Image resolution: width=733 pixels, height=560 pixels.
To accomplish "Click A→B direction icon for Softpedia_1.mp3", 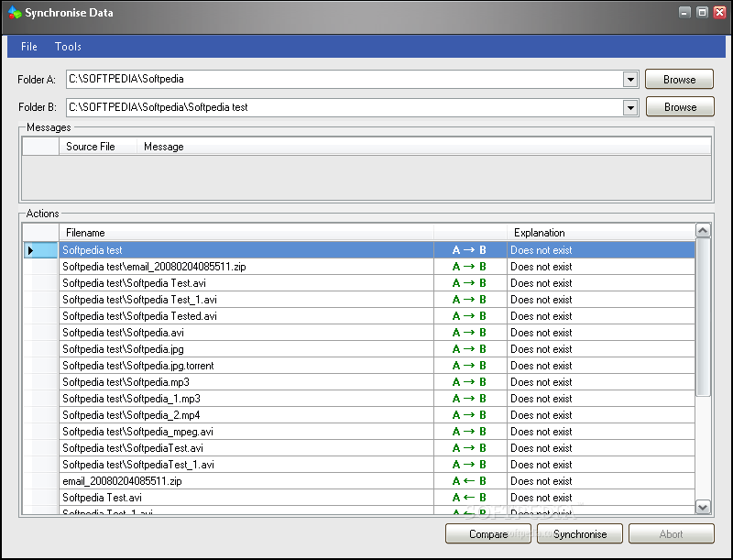I will click(x=469, y=399).
